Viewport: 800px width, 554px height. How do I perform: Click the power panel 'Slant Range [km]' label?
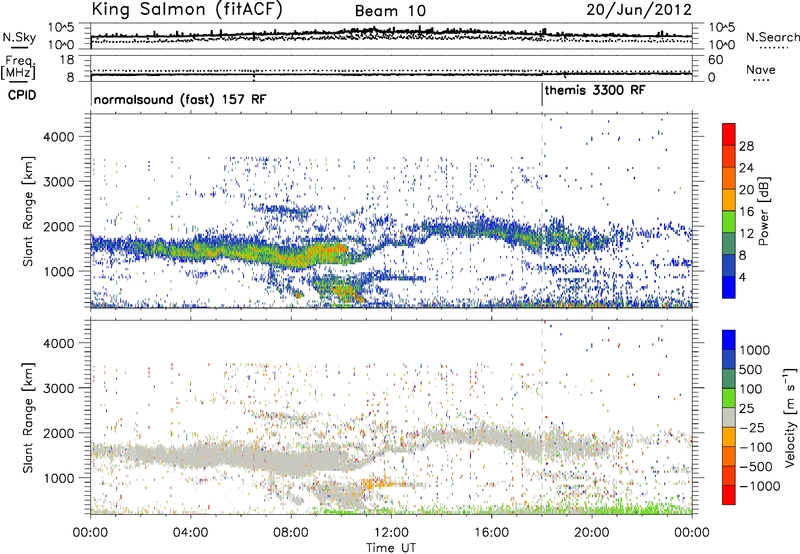pyautogui.click(x=28, y=211)
